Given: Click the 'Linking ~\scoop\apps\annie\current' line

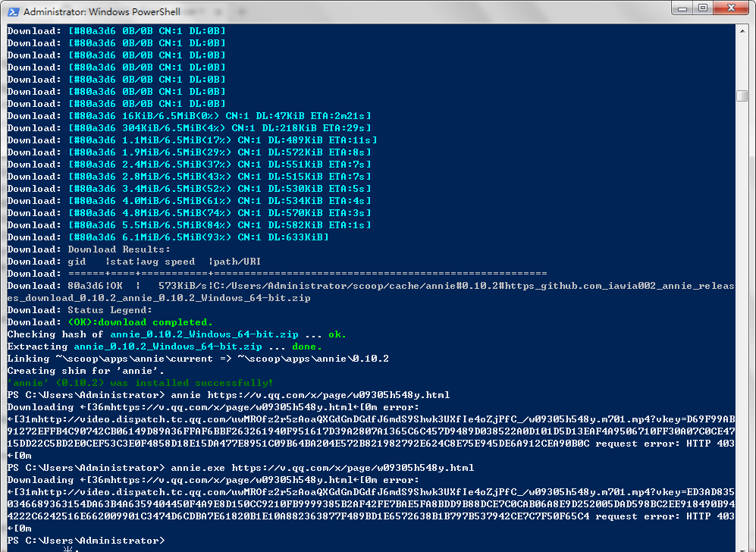Looking at the screenshot, I should tap(198, 358).
